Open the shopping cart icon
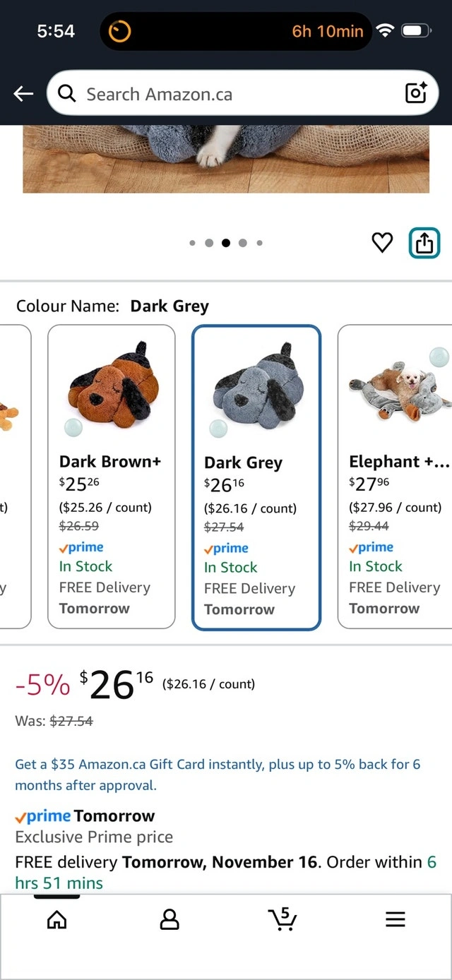 click(282, 919)
